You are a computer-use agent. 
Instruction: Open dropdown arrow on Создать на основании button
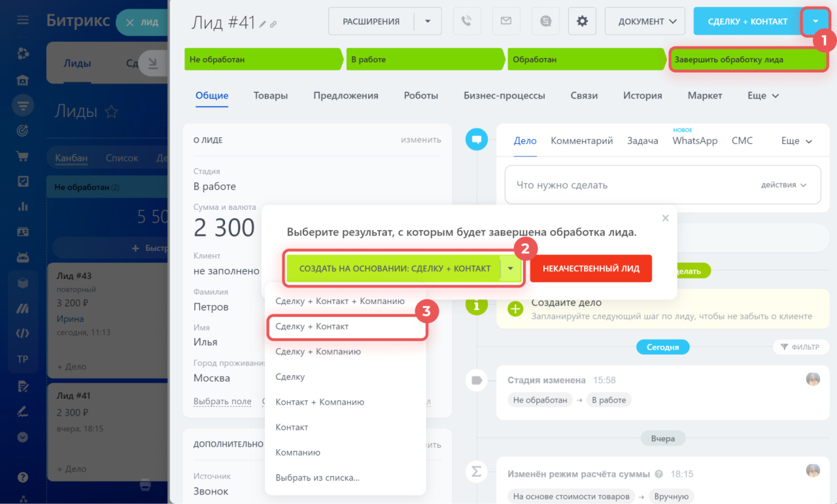click(510, 269)
